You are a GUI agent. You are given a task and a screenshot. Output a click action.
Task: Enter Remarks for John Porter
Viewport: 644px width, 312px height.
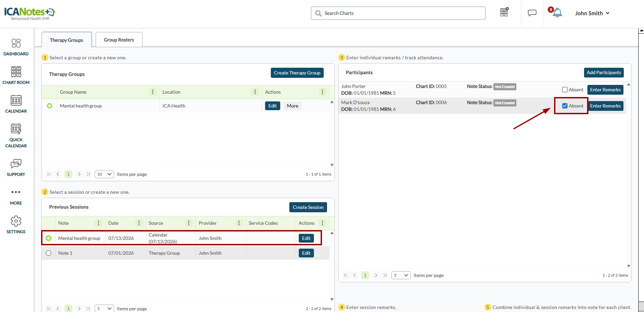[605, 90]
